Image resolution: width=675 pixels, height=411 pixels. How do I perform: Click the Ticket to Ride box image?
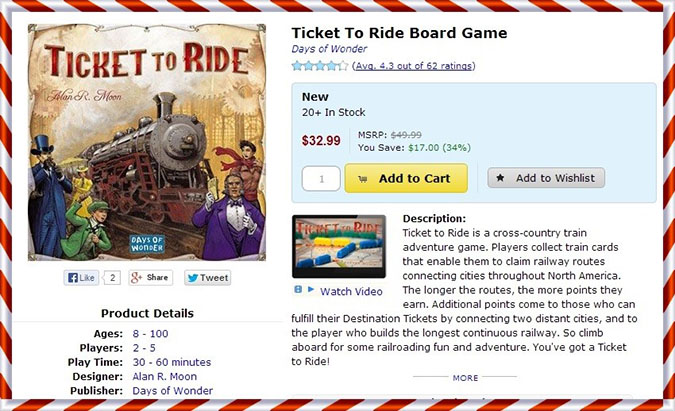point(147,142)
